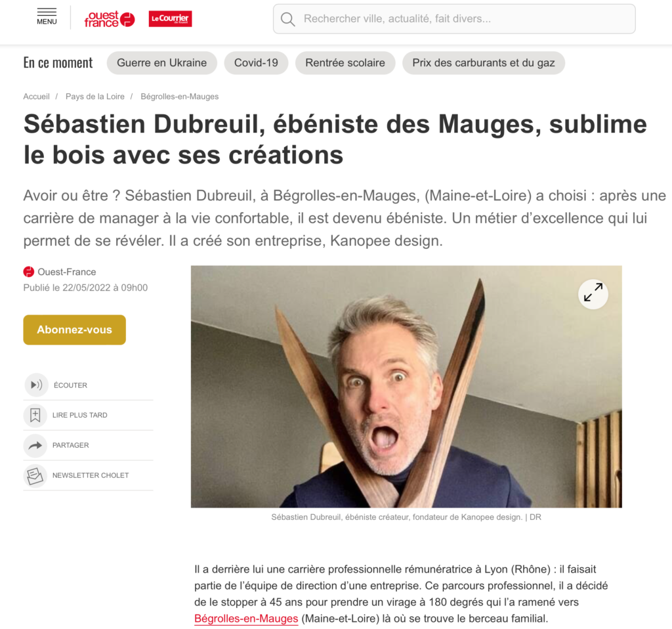Click the Sébastien Dubreuil article photo
The image size is (672, 629).
406,387
